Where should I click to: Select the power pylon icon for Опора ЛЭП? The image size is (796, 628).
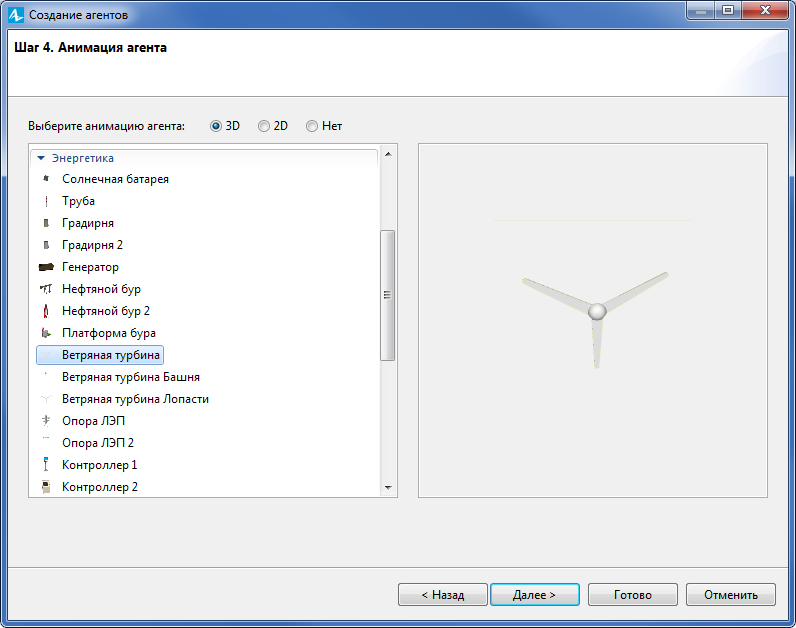[x=46, y=421]
